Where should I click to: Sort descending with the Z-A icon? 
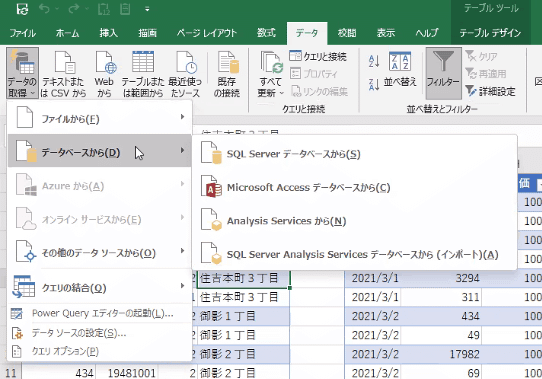(374, 84)
